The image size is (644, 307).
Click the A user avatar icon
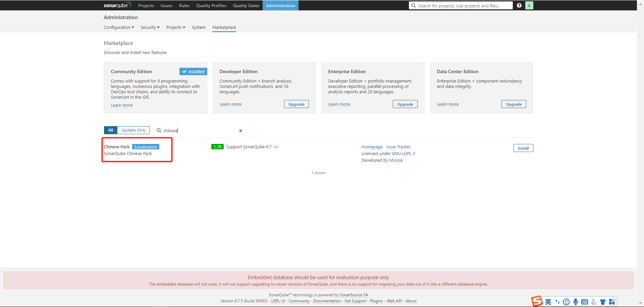(529, 5)
